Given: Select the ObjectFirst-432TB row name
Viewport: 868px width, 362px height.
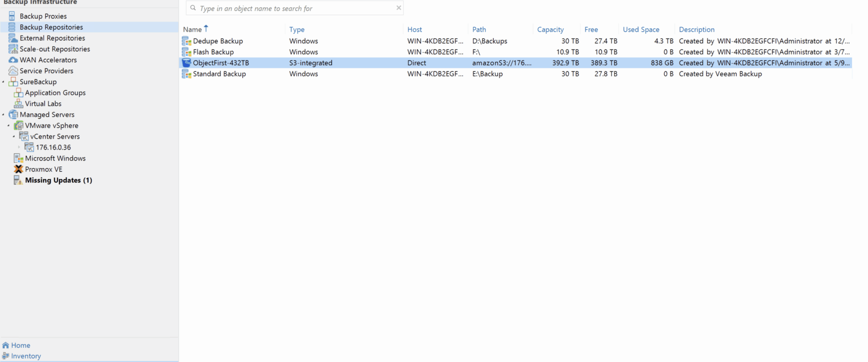Looking at the screenshot, I should (x=221, y=63).
